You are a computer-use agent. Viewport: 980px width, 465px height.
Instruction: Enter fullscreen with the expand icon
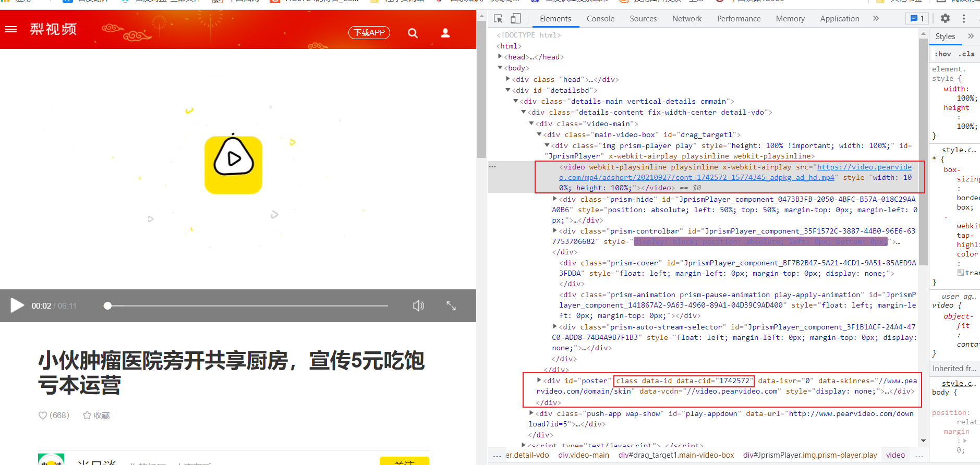[x=452, y=306]
